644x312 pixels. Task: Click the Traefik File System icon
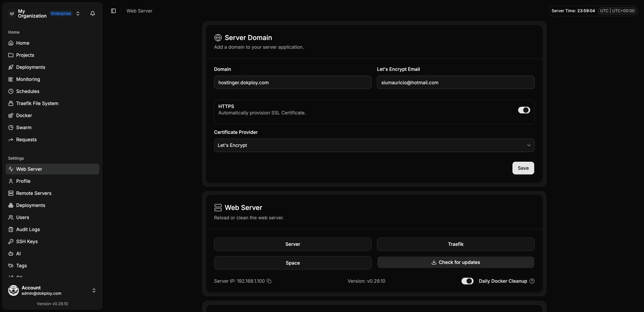click(11, 103)
